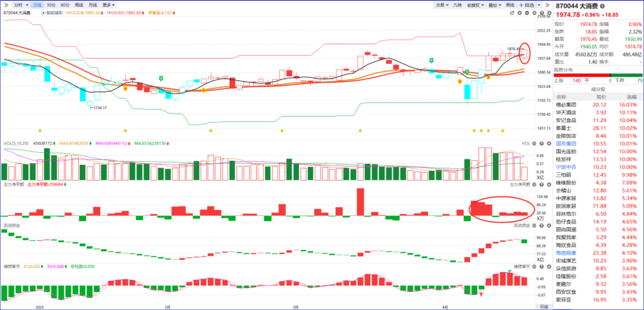This screenshot has width=644, height=310.
Task: Open 主力净买额 panel help icon
Action: click(542, 185)
